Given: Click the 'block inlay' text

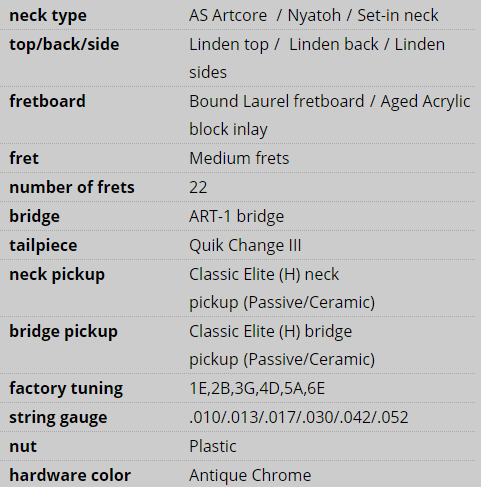Looking at the screenshot, I should [228, 129].
